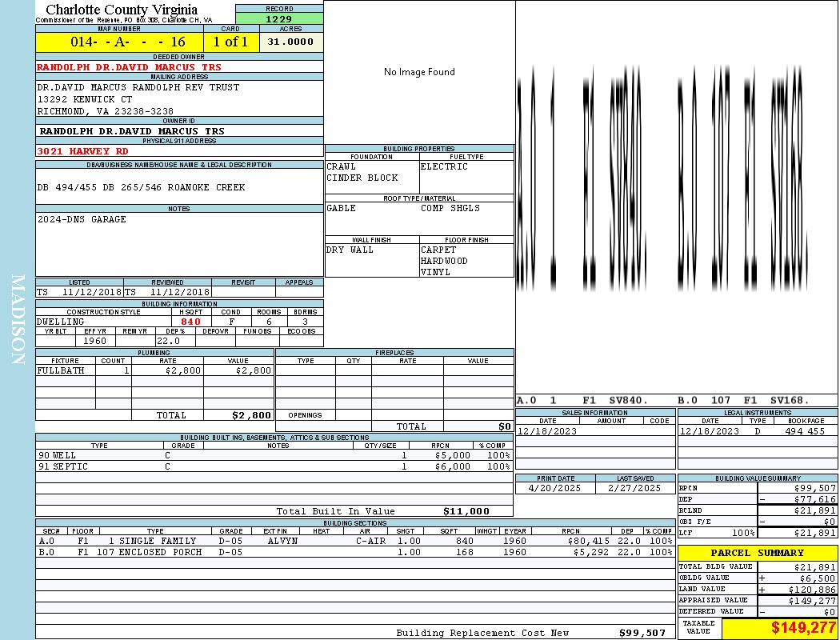Click legal description DB 494/455 text
840x640 pixels.
pyautogui.click(x=141, y=187)
